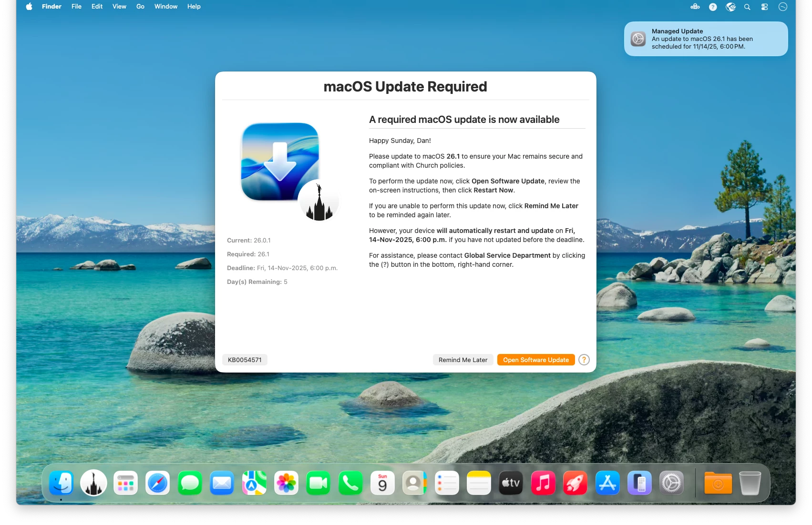This screenshot has width=812, height=525.
Task: Open the File menu
Action: pos(76,7)
